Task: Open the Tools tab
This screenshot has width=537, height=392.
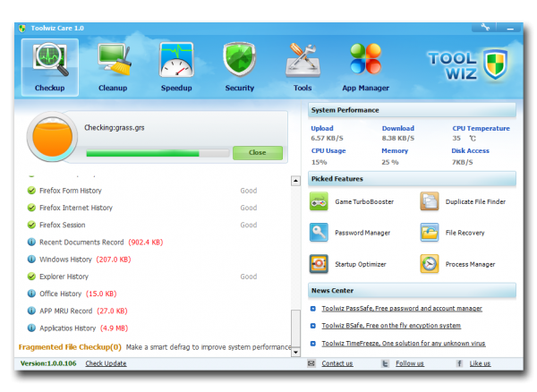Action: pos(303,67)
